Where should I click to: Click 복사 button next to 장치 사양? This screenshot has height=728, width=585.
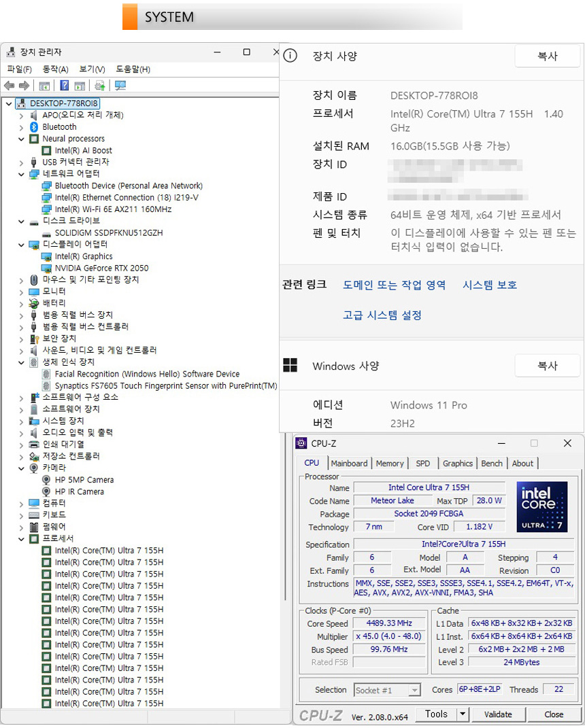tap(547, 56)
